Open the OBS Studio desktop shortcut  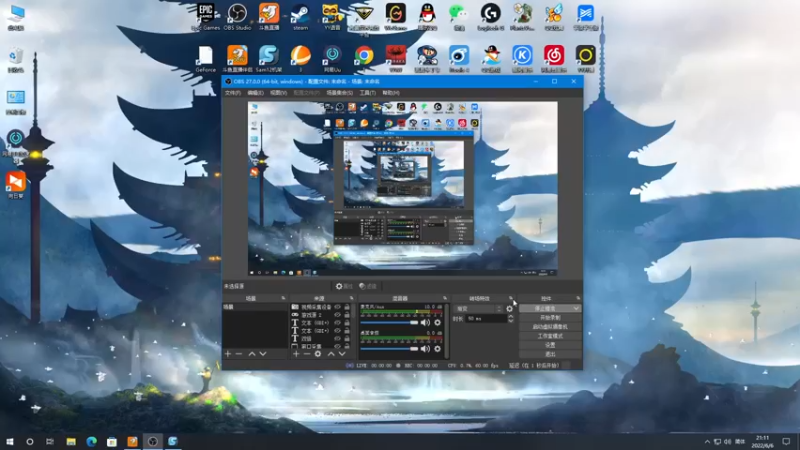point(237,16)
